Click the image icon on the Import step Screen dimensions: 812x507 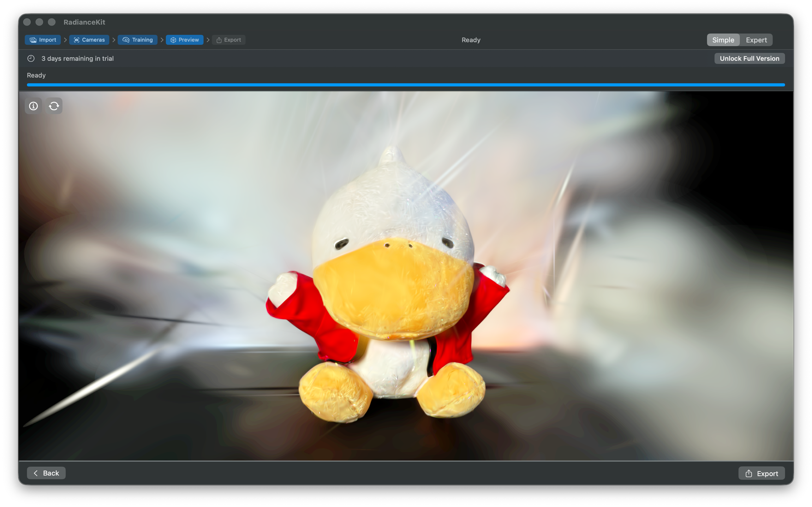coord(33,39)
